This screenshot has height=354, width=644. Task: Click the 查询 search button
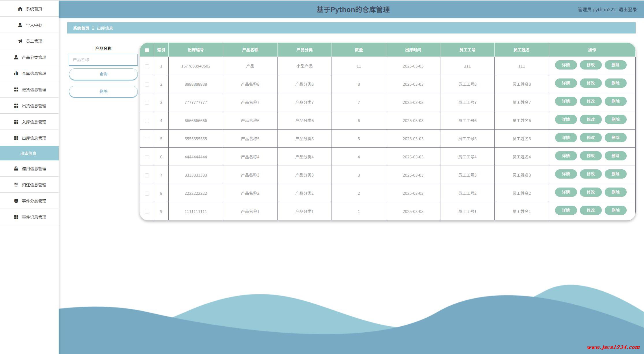[x=103, y=74]
